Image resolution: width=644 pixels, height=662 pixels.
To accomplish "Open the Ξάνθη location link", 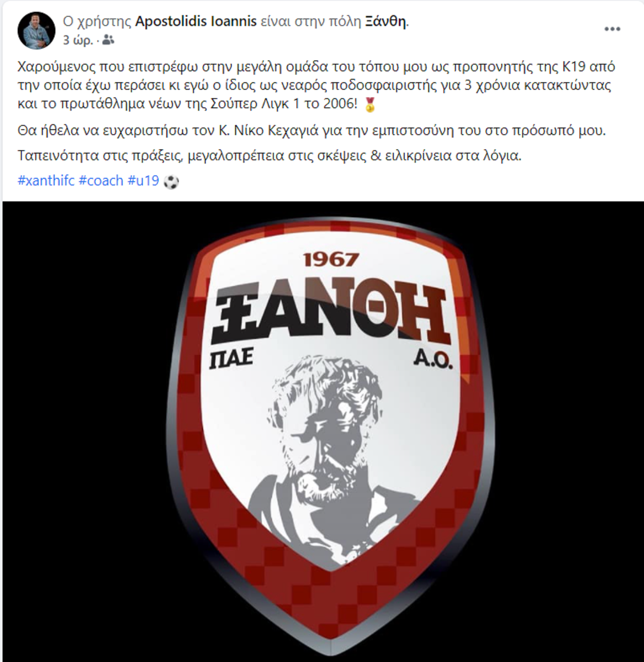I will [386, 21].
